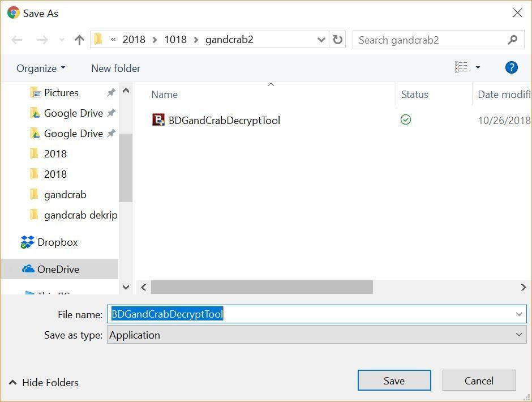Show hidden breadcrumb path chevrons
This screenshot has height=402, width=532.
113,40
